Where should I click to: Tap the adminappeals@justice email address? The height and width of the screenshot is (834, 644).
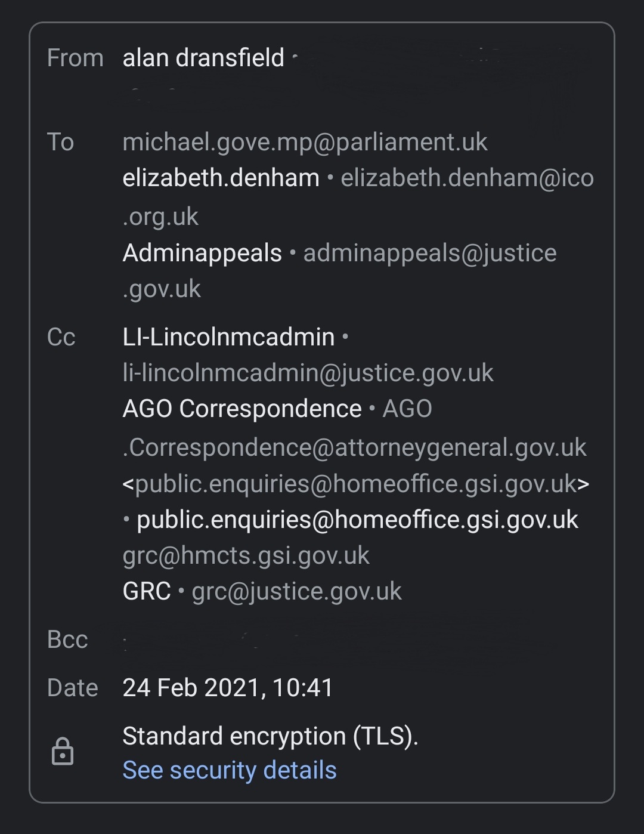click(430, 253)
